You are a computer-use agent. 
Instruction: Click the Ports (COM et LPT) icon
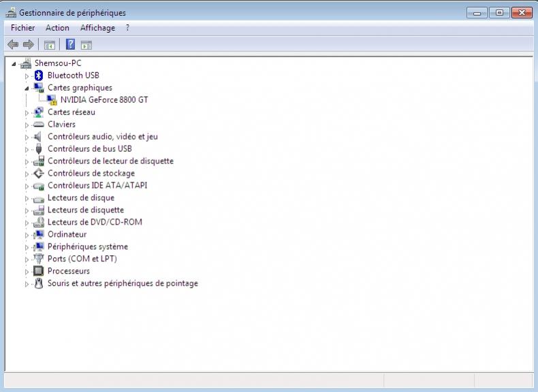tap(39, 259)
